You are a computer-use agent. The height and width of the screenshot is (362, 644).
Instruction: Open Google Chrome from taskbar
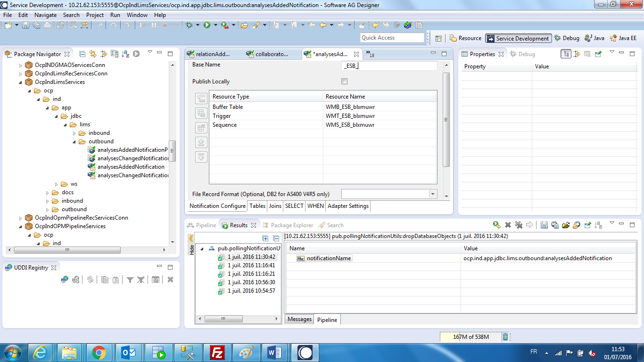point(99,353)
